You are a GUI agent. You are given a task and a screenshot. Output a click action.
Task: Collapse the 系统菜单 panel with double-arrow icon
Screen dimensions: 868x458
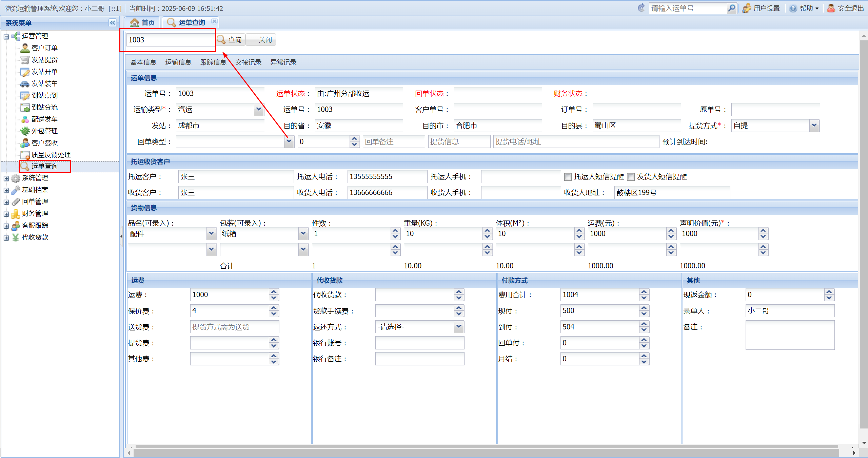tap(112, 23)
